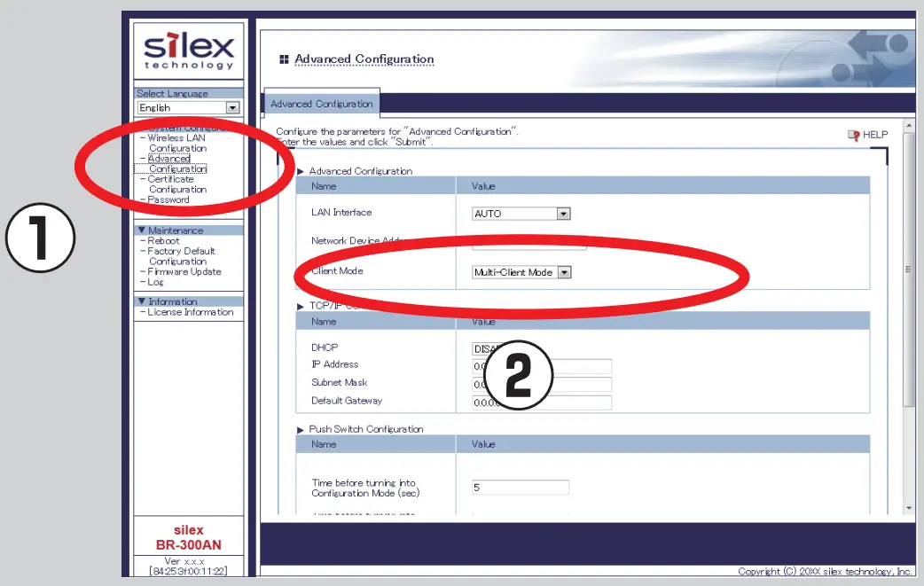Open Factory Default Configuration link

click(x=180, y=256)
